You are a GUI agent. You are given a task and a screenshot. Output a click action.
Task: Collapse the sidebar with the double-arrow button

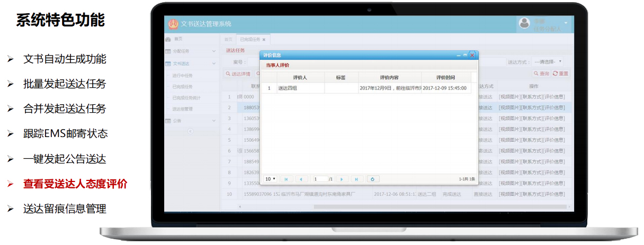tap(191, 131)
